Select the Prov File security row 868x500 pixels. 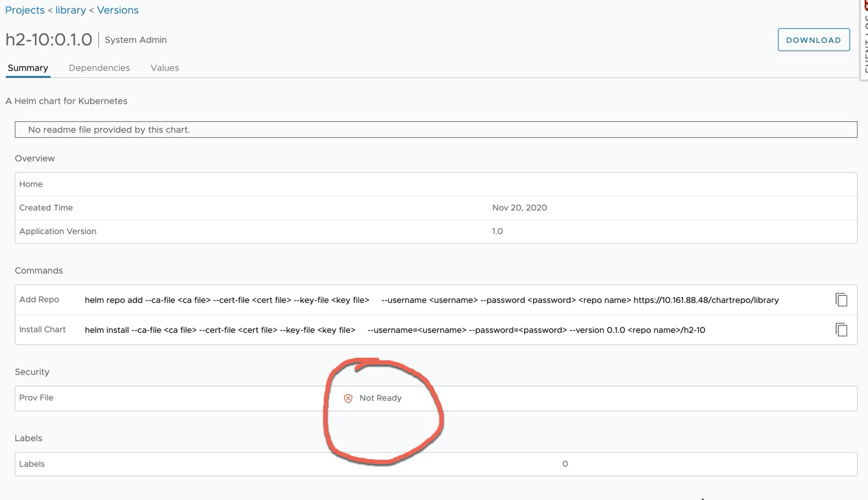coord(36,397)
